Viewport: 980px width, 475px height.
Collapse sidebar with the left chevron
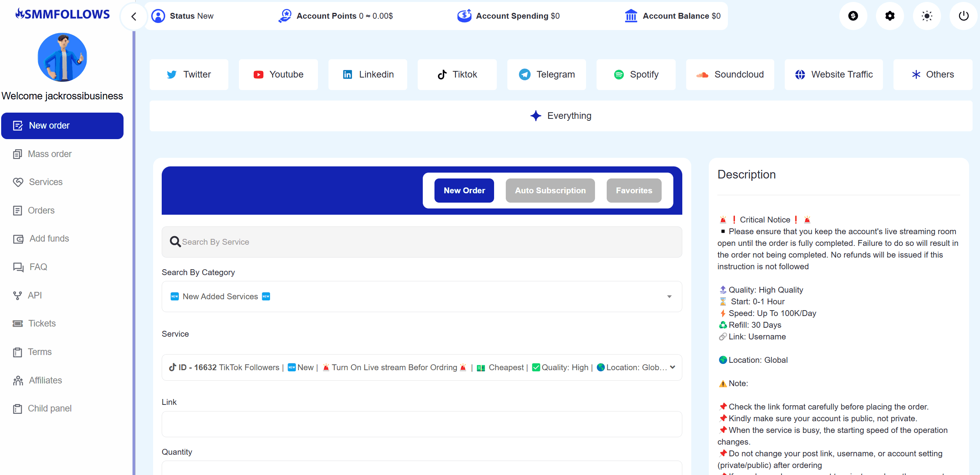click(x=134, y=16)
